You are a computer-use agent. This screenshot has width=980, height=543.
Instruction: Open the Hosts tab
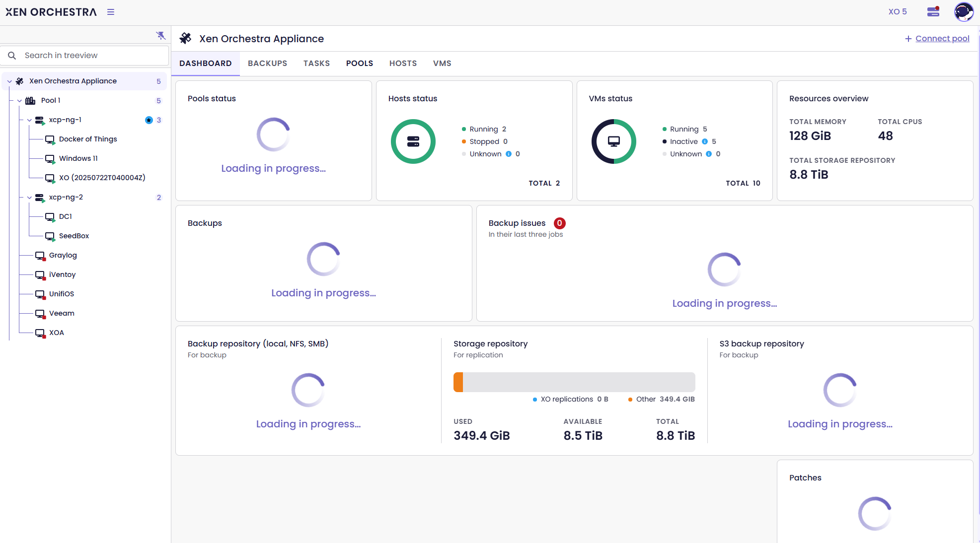coord(403,64)
